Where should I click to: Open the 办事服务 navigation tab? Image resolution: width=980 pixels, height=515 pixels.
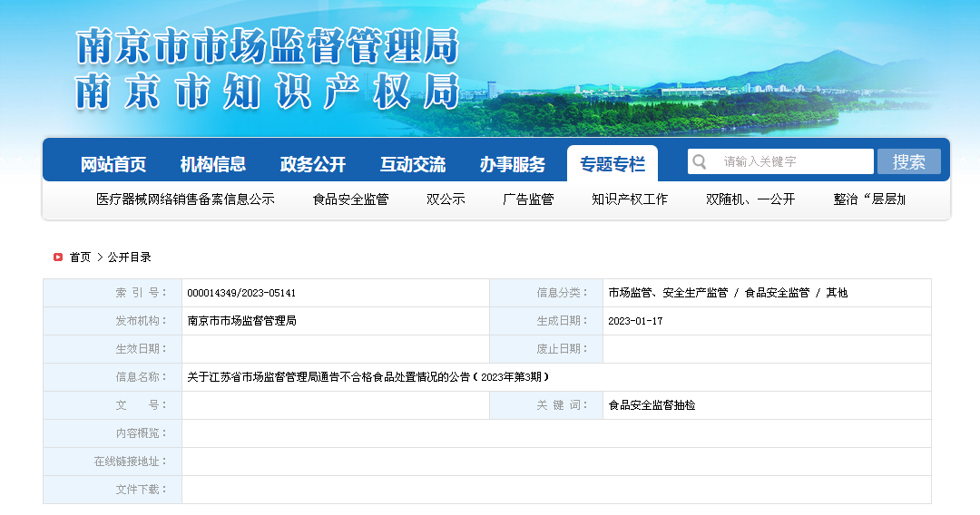click(513, 164)
